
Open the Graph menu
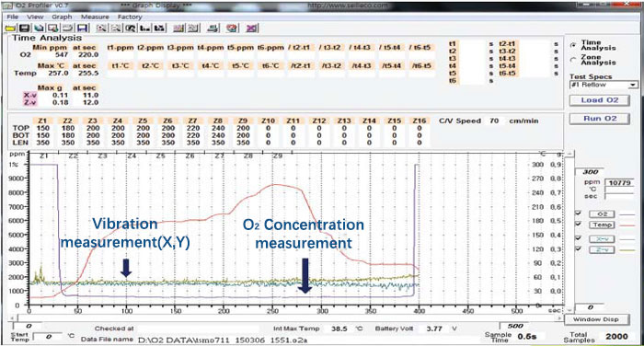point(62,17)
